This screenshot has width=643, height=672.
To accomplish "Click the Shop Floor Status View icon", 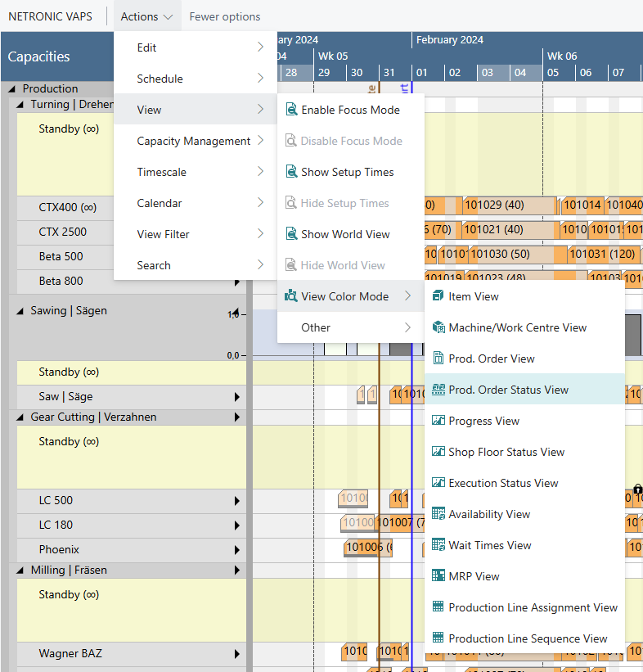I will [x=438, y=452].
